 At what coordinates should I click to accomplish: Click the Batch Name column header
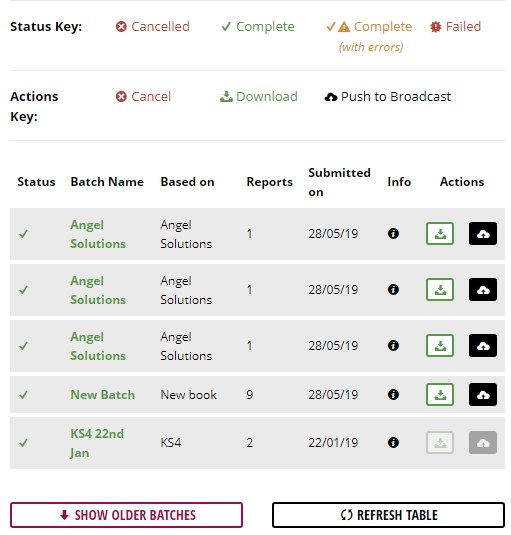click(x=107, y=182)
